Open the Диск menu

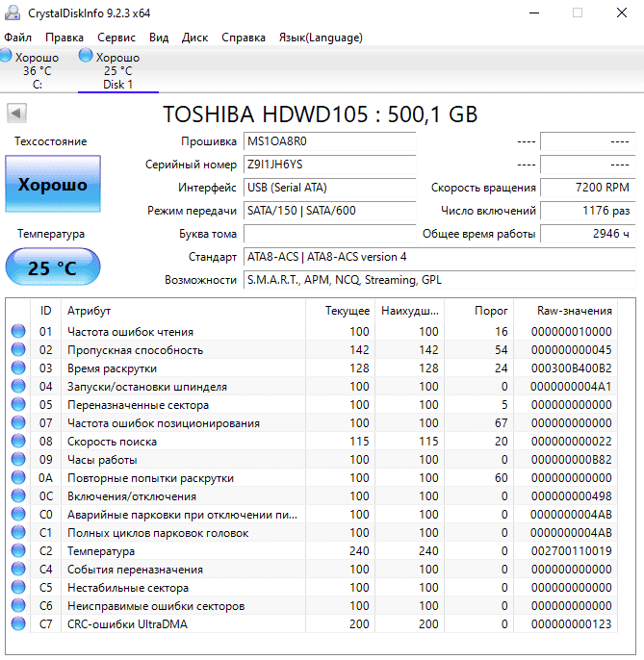pos(194,38)
